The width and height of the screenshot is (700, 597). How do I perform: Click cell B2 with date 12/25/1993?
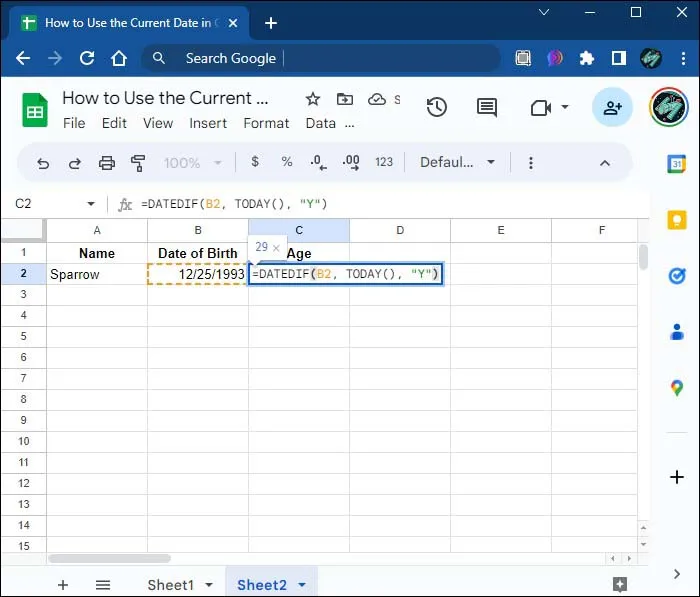click(x=198, y=274)
